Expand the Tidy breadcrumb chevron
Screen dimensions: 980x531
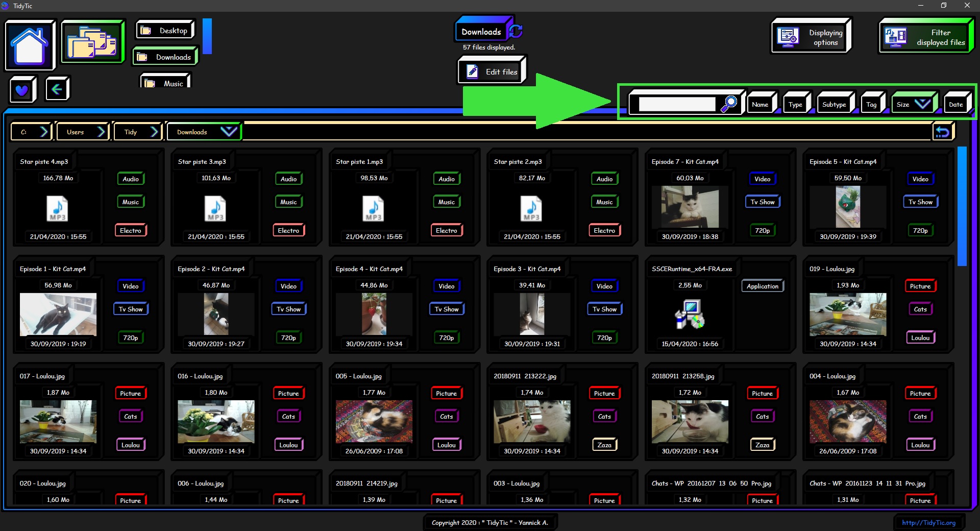[154, 132]
